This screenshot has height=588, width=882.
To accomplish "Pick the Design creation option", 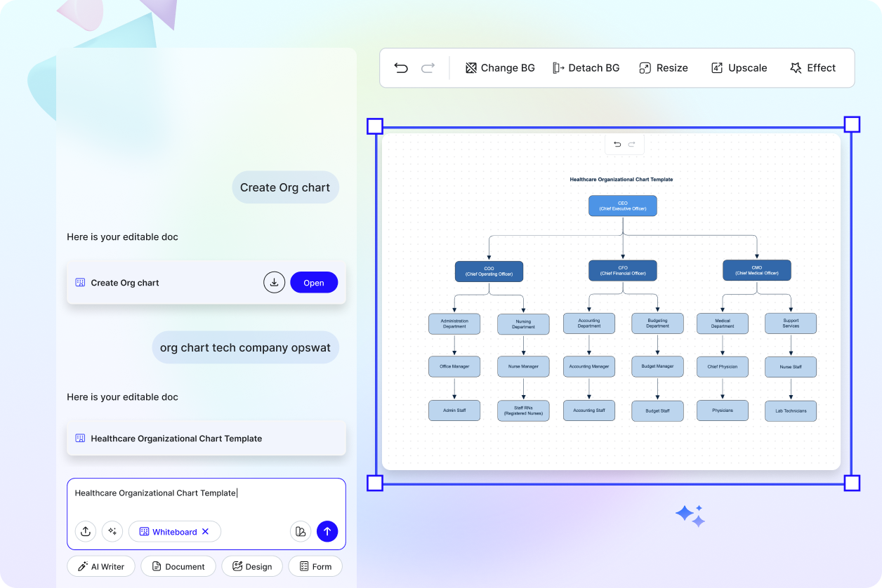I will tap(251, 566).
